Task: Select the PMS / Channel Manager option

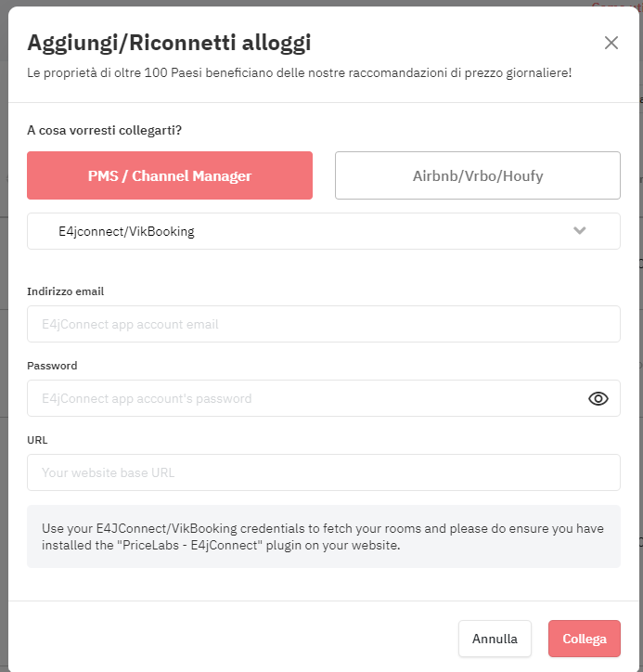Action: [x=170, y=175]
